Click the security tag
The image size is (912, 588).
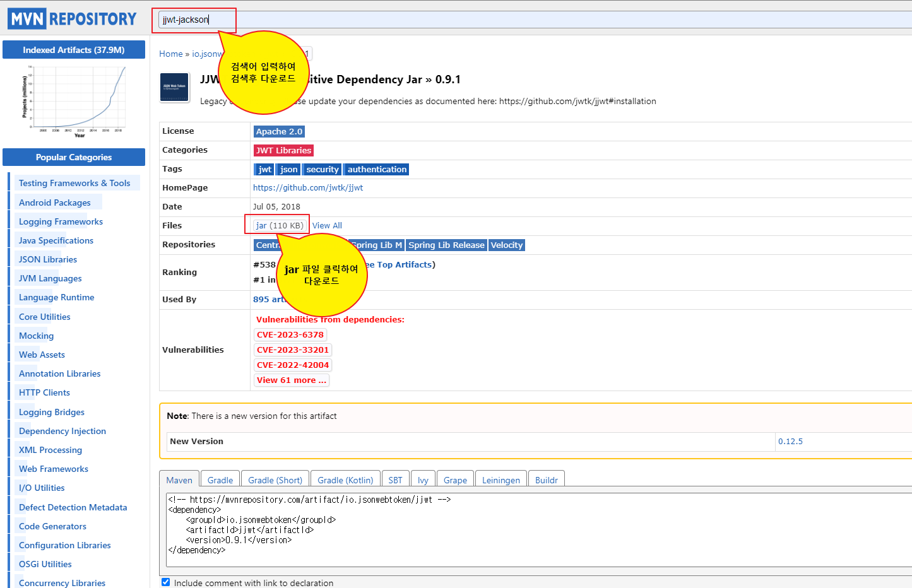(322, 169)
